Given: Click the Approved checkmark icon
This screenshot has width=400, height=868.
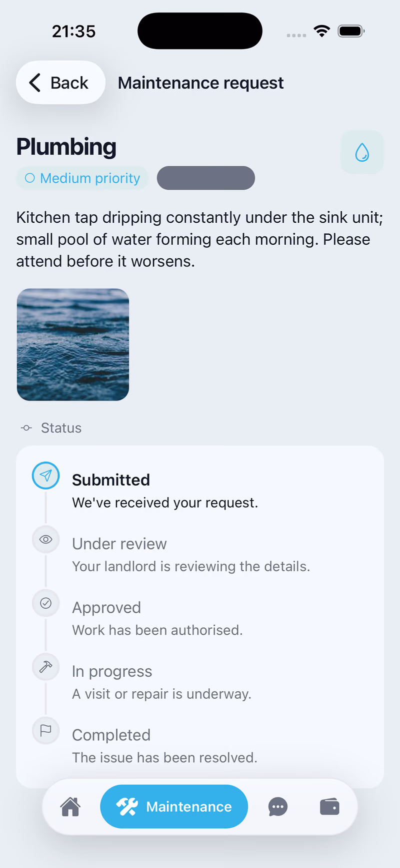Looking at the screenshot, I should click(x=46, y=603).
